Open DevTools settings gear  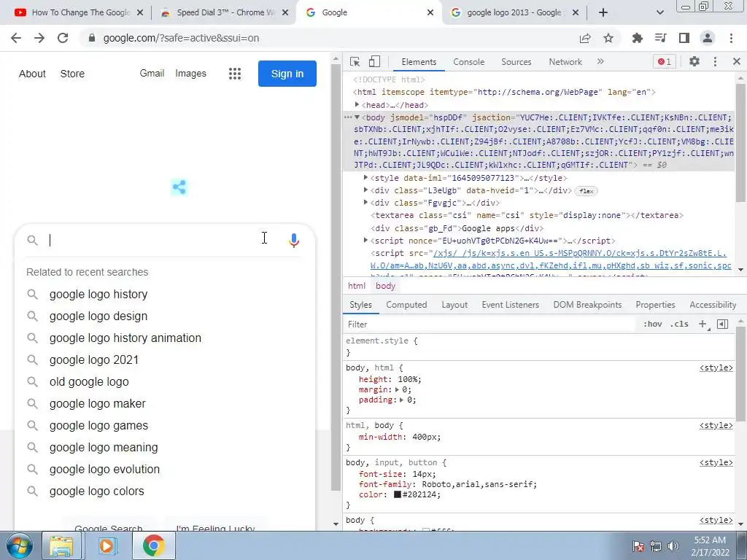click(694, 61)
